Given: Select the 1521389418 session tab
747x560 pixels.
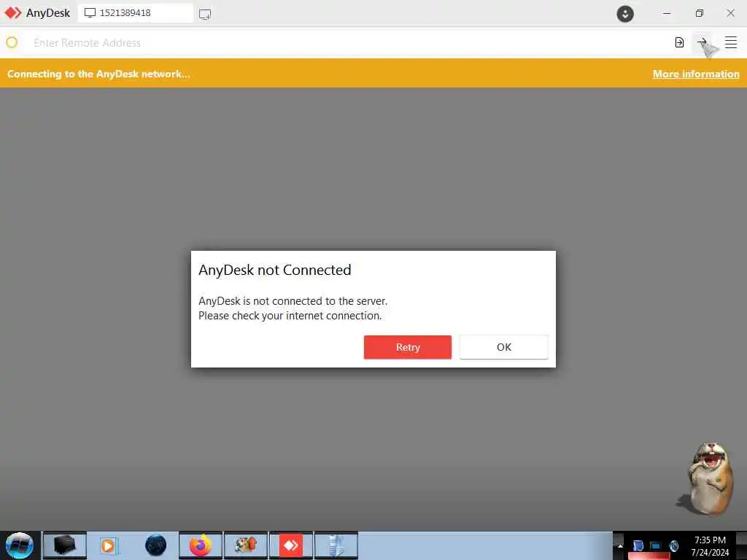Looking at the screenshot, I should pos(136,13).
